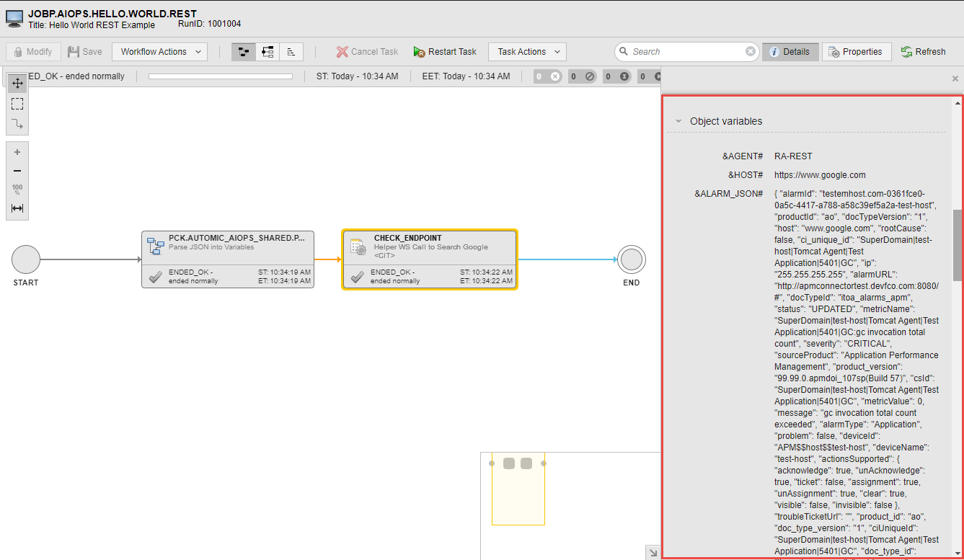
Task: Reset zoom to 100 percent
Action: click(x=17, y=190)
